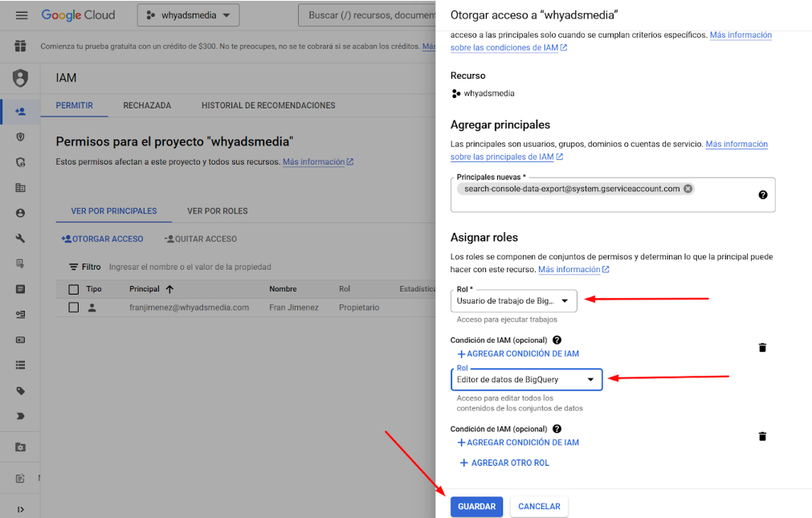The width and height of the screenshot is (812, 518).
Task: Open the whyadsmedia project selector dropdown
Action: 188,15
